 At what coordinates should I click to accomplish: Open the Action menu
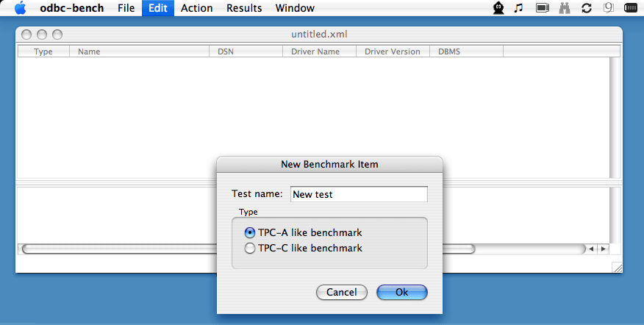pyautogui.click(x=196, y=8)
